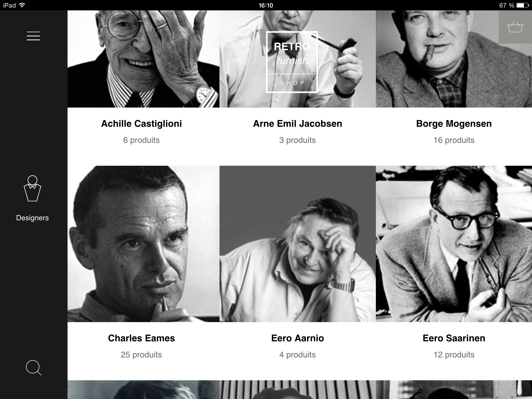The height and width of the screenshot is (399, 532).
Task: Tap the Wi-Fi icon in status bar
Action: (x=22, y=5)
